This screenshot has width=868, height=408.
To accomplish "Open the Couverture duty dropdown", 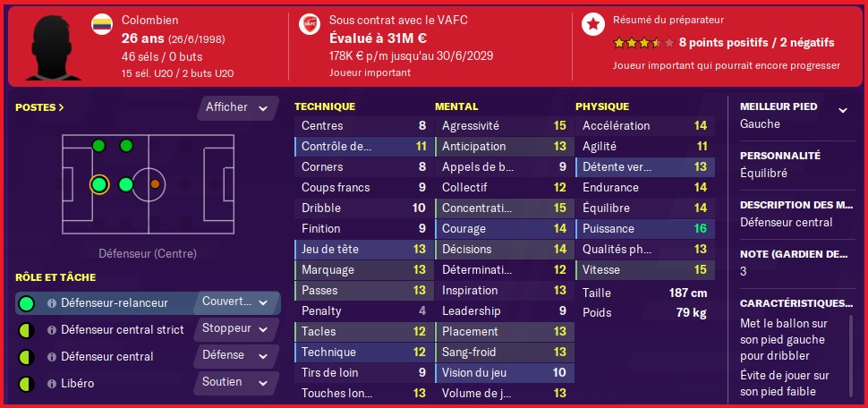I will point(236,302).
